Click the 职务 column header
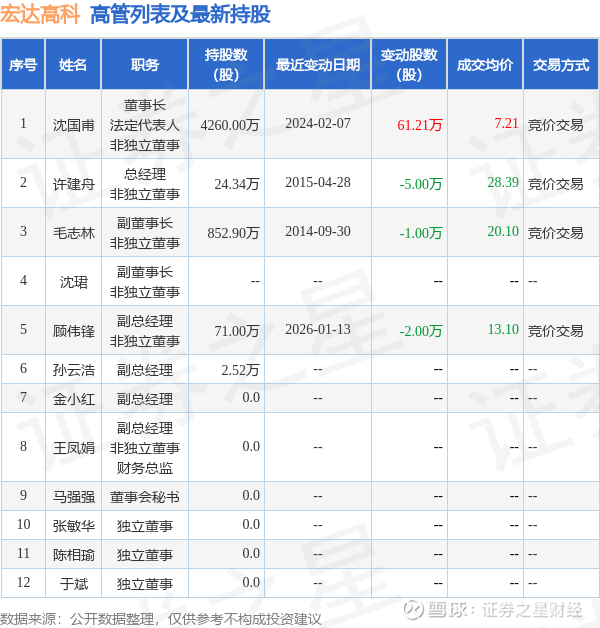This screenshot has height=628, width=600. pos(145,64)
